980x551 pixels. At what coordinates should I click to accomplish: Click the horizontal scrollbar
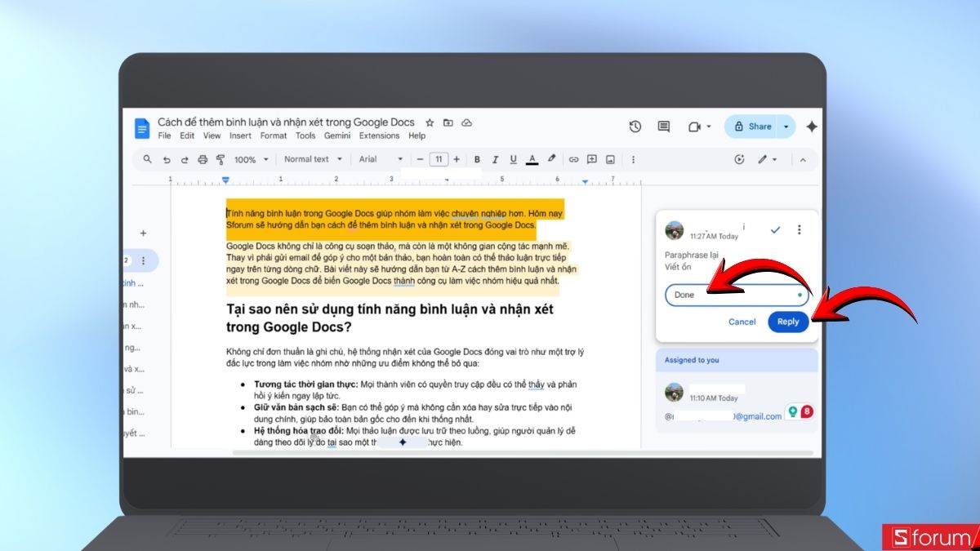tap(523, 452)
